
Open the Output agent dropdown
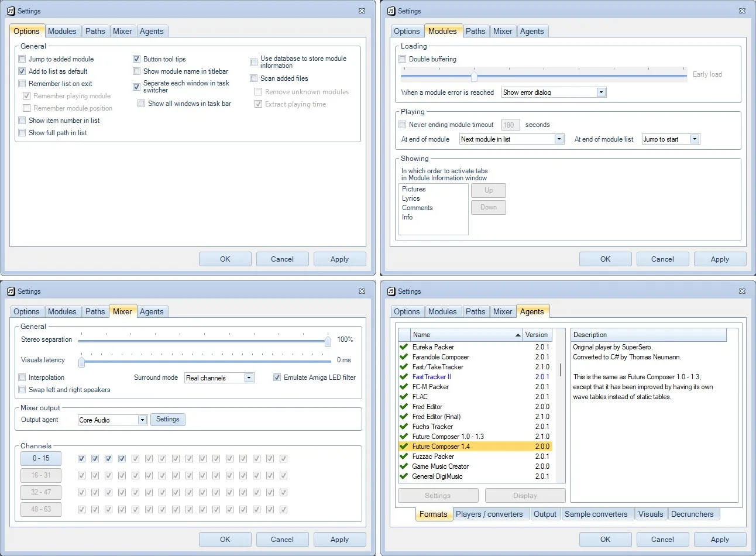[142, 420]
